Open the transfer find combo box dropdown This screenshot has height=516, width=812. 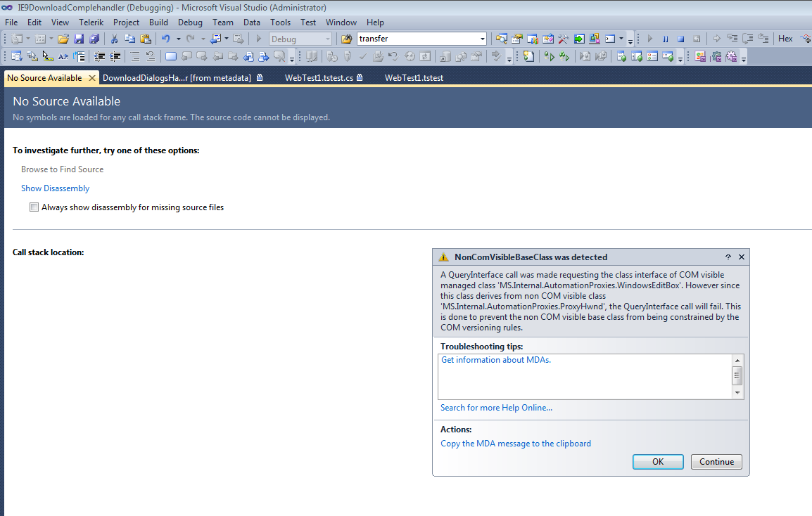click(x=482, y=39)
